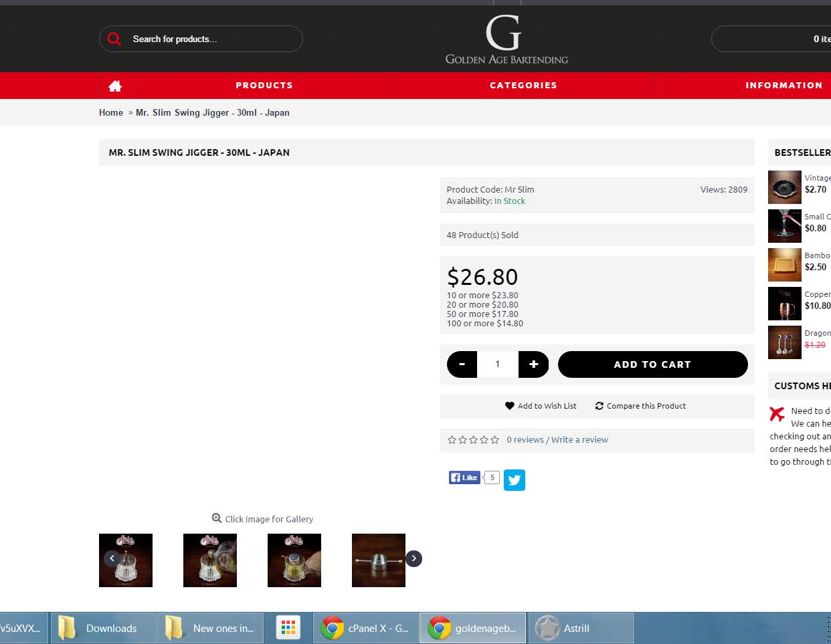Click Add to Wish List link
This screenshot has height=644, width=831.
click(547, 406)
